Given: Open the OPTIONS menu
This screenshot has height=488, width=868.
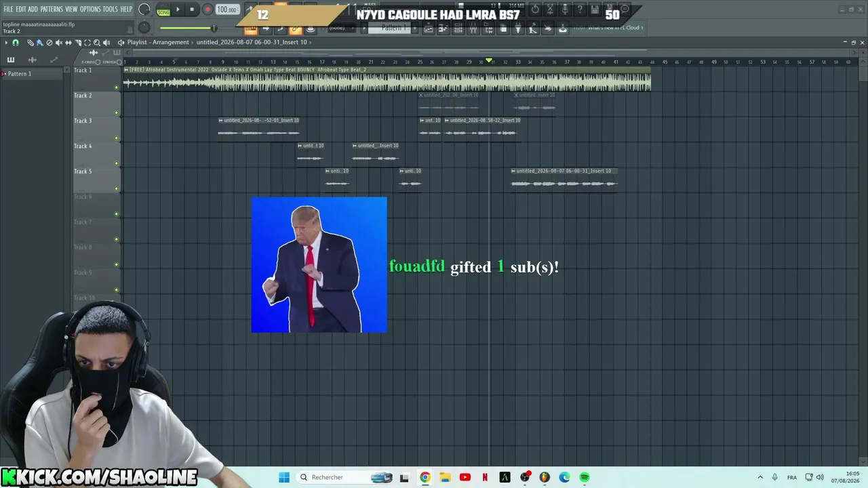Looking at the screenshot, I should click(x=90, y=9).
